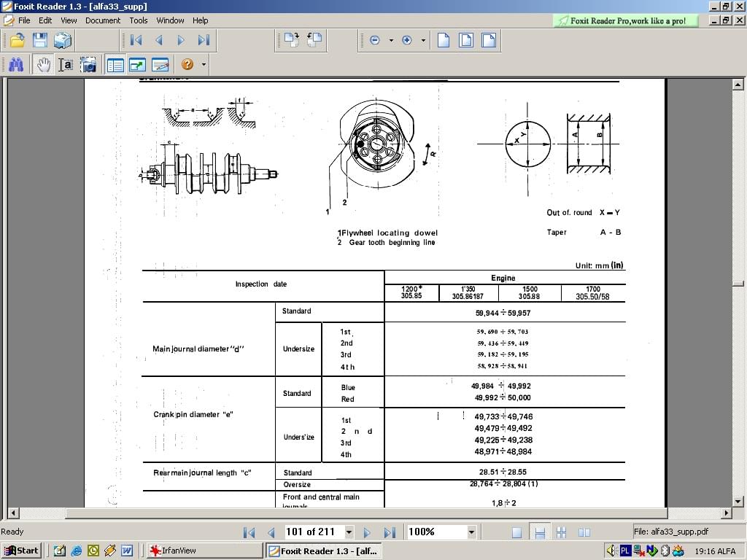Screen dimensions: 747x560
Task: Open the 100% zoom level combo box
Action: 441,532
